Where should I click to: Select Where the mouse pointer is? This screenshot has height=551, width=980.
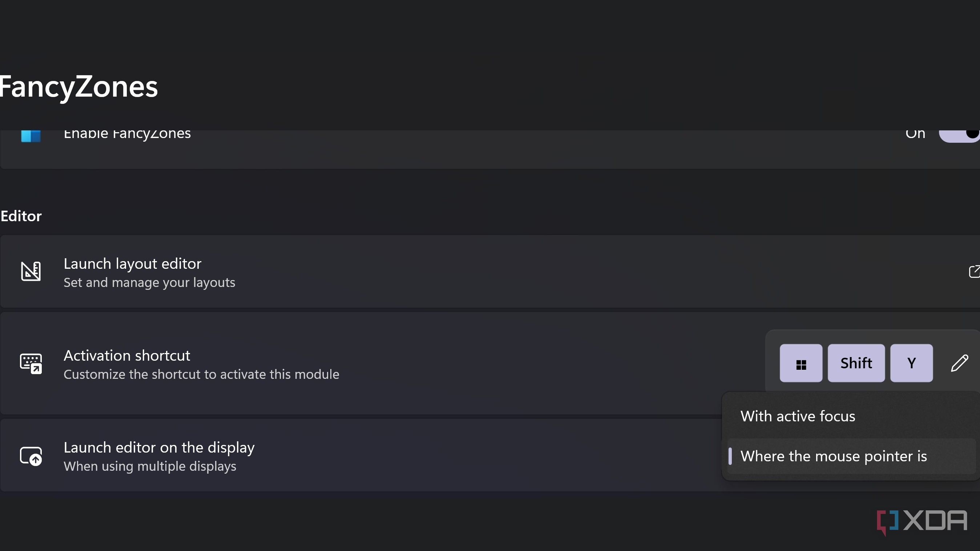click(833, 456)
